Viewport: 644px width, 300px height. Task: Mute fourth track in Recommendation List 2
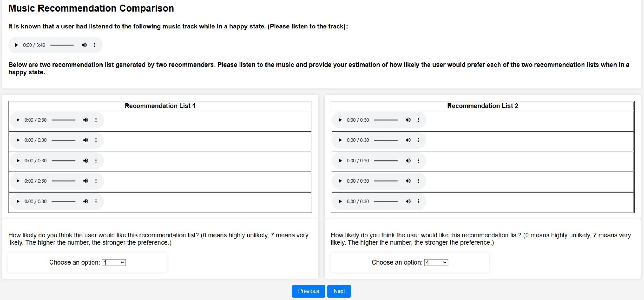click(x=408, y=181)
